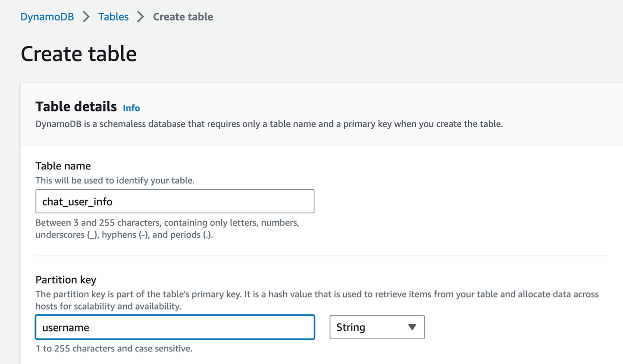Click the '1 to 255 characters' hint text
This screenshot has width=623, height=364.
click(x=114, y=348)
